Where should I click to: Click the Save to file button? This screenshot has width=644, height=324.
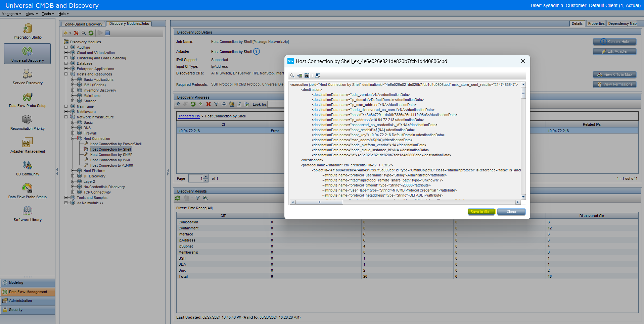coord(481,212)
